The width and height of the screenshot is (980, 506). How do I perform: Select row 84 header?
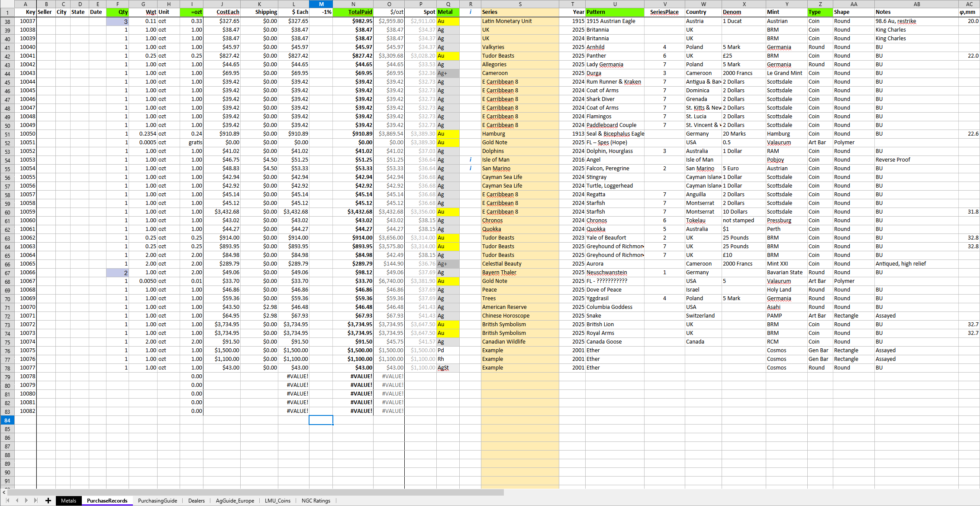(7, 420)
